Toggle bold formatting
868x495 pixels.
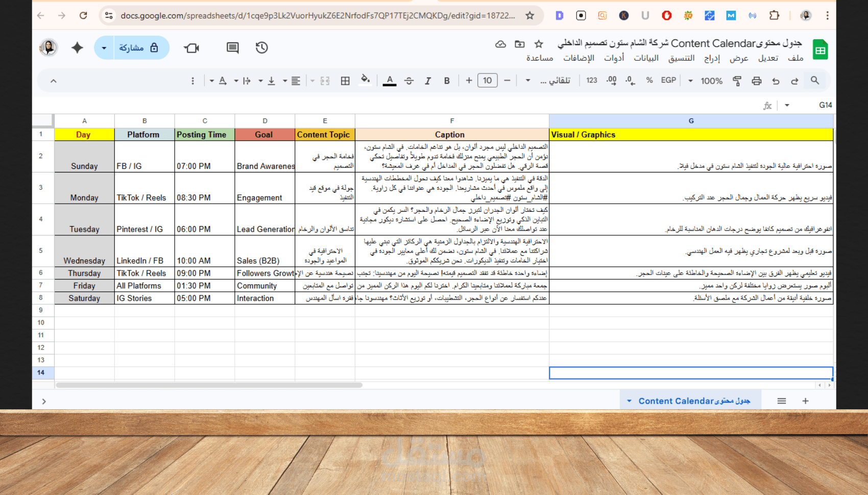[x=447, y=81]
